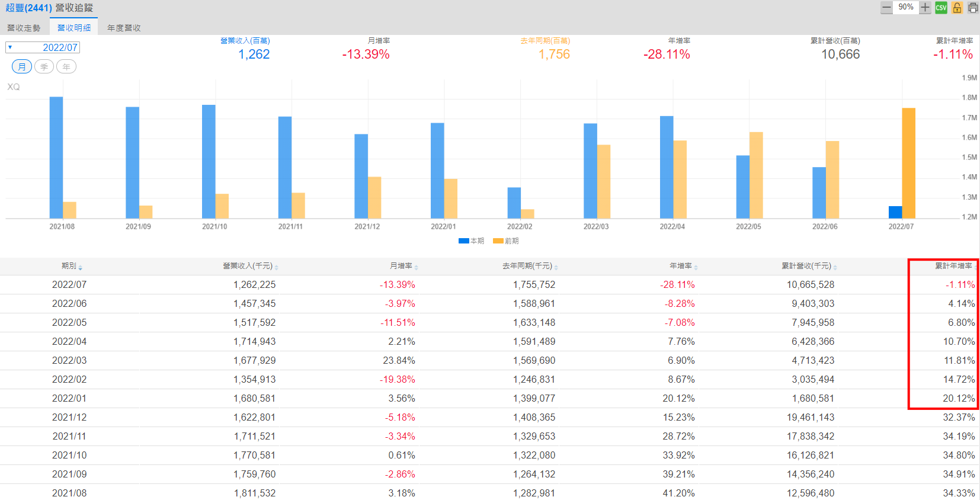Open the 2022/07 period dropdown
Screen dimensions: 980x500
[x=43, y=47]
